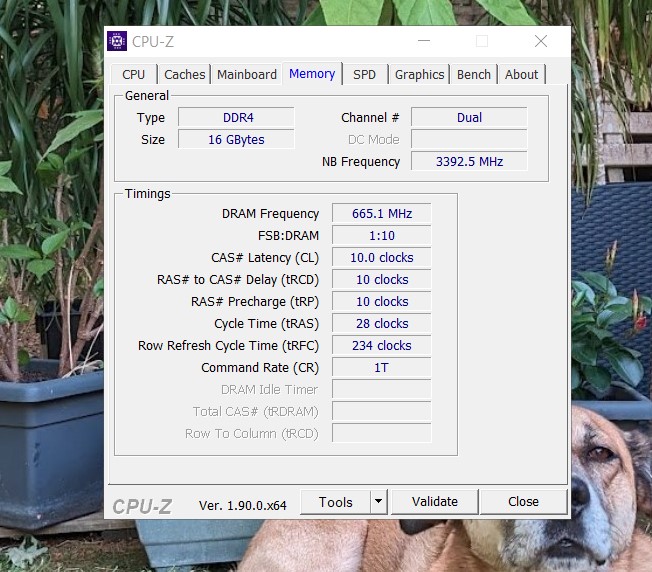Click the Channel # field showing Dual
652x572 pixels.
pos(469,118)
